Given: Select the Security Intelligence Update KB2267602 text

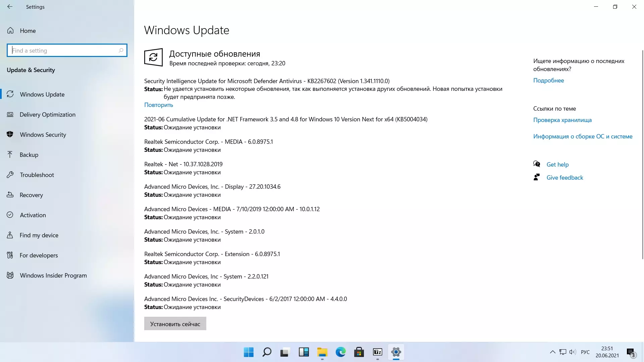Looking at the screenshot, I should tap(267, 81).
